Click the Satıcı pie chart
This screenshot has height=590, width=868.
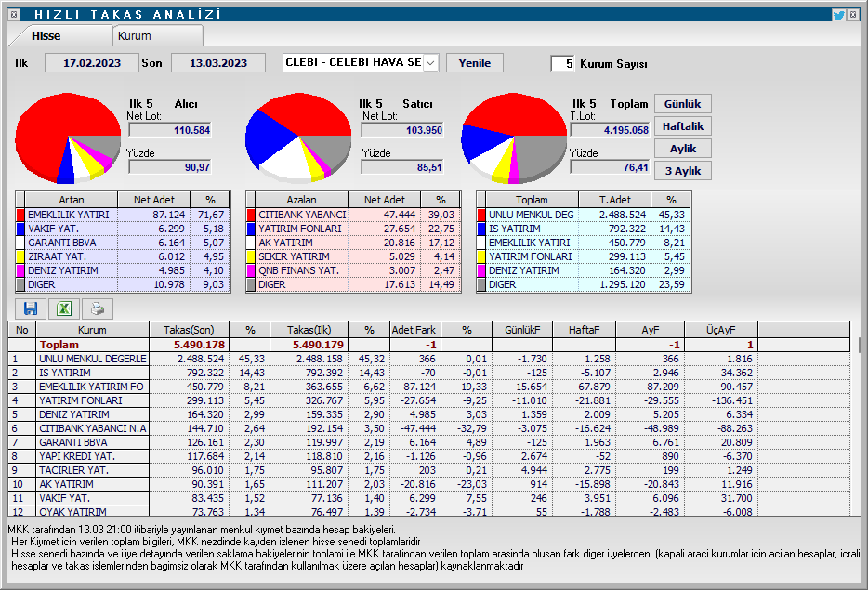click(298, 138)
